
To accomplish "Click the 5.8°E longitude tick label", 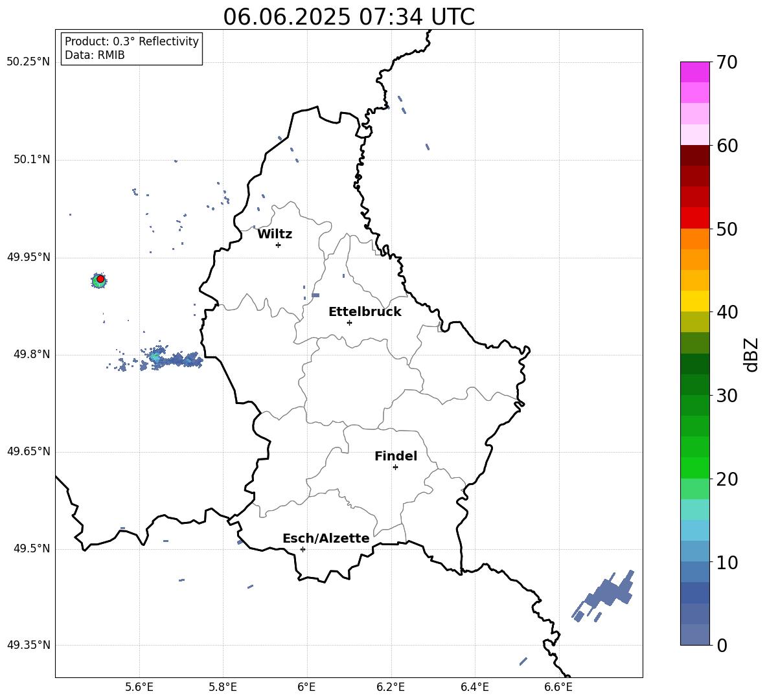I will tap(223, 687).
